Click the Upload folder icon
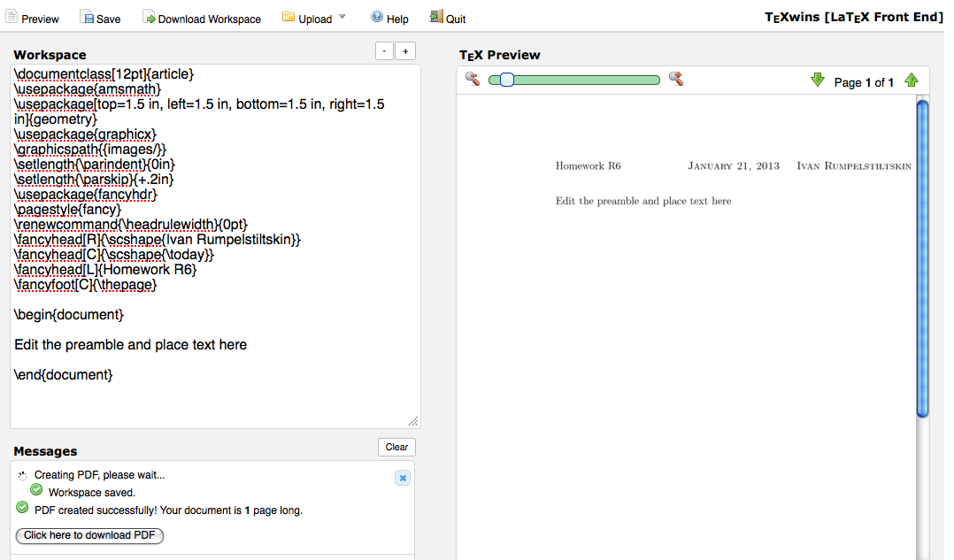The image size is (954, 560). point(289,18)
